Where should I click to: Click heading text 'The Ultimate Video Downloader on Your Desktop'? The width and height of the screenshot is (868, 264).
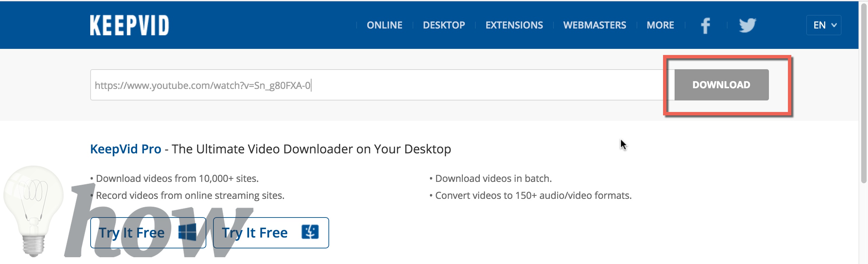pyautogui.click(x=311, y=149)
